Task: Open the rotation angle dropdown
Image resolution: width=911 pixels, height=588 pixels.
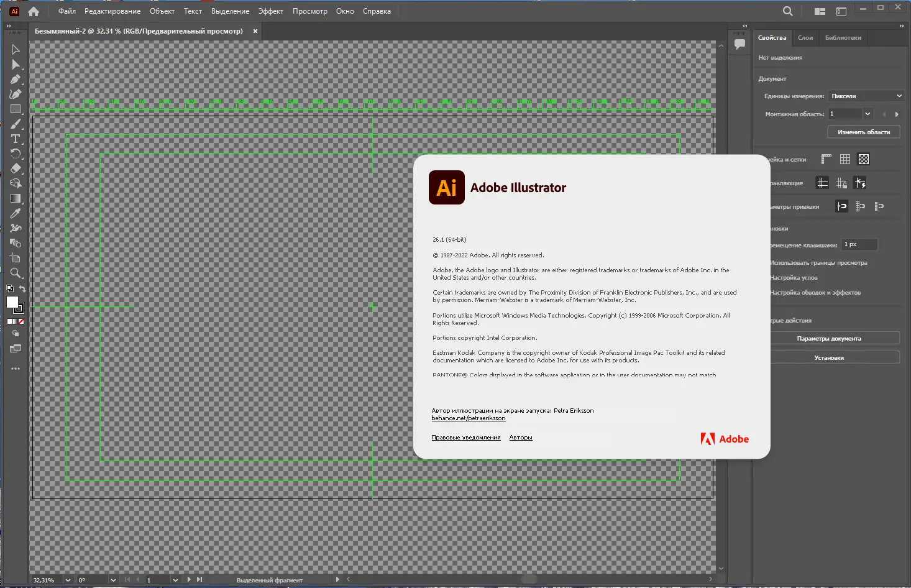Action: pyautogui.click(x=113, y=580)
